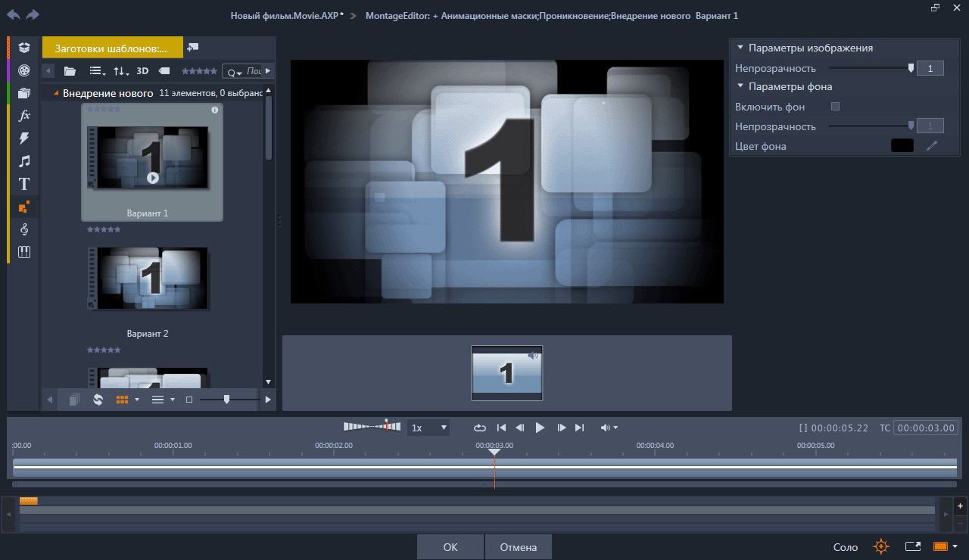Collapse the Параметры изображения section
The width and height of the screenshot is (969, 560).
coord(740,48)
